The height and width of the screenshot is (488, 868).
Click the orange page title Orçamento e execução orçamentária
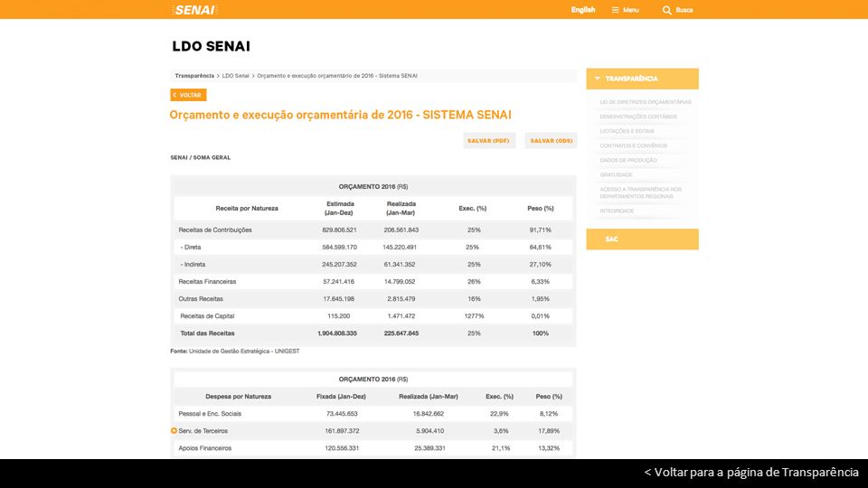coord(341,115)
